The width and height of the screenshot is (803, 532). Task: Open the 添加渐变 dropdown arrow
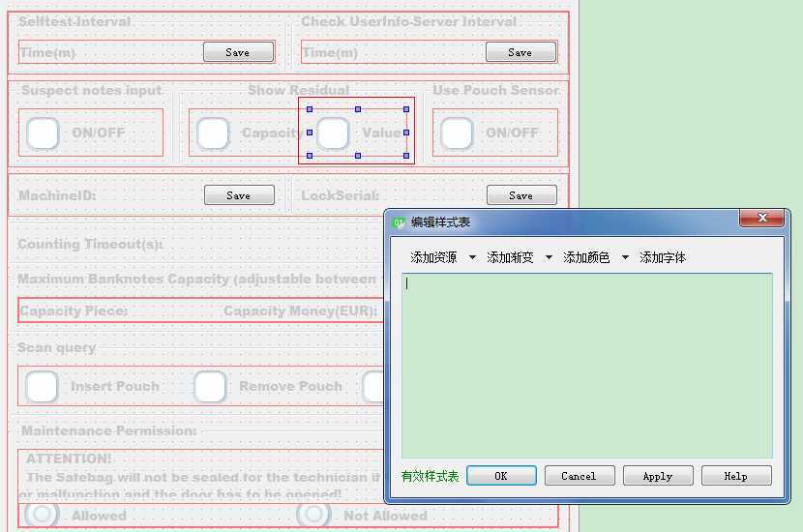(549, 257)
